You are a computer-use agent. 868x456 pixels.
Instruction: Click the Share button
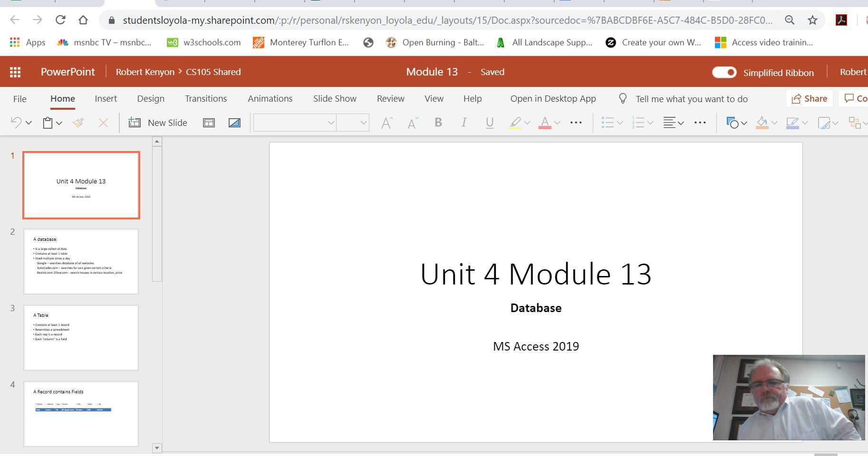click(810, 99)
